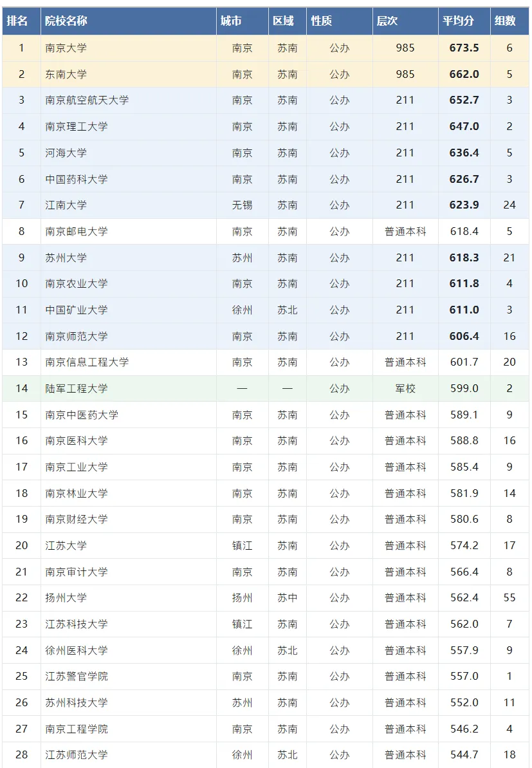The image size is (532, 768).
Task: Click the 无锡 city cell
Action: (243, 205)
